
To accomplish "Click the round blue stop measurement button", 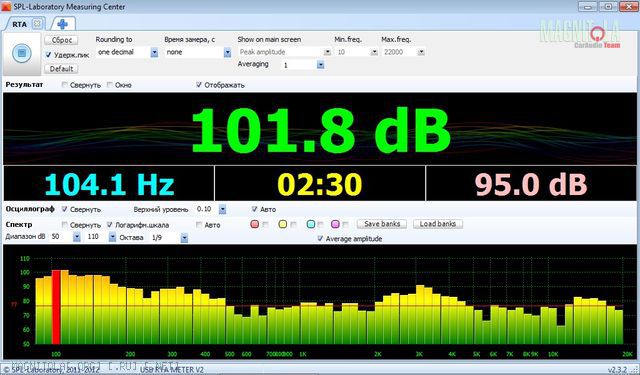I will pos(22,53).
